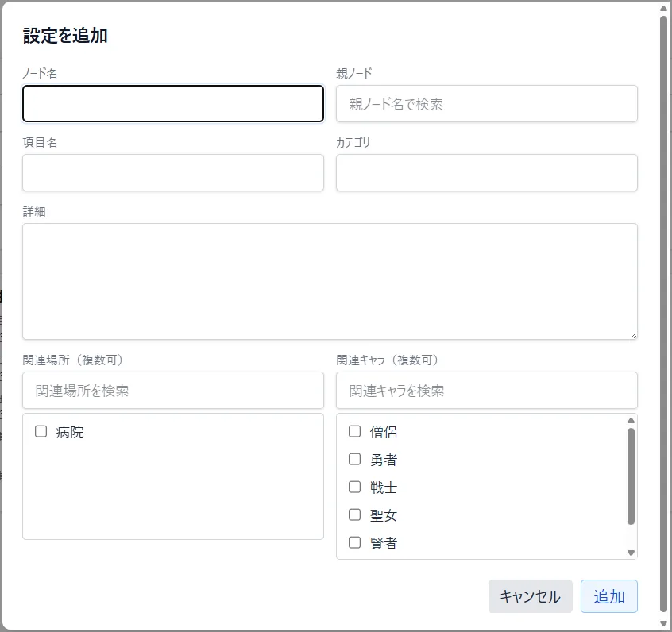Click the 関連キャラ（複数可） label
The width and height of the screenshot is (672, 632).
click(x=387, y=360)
